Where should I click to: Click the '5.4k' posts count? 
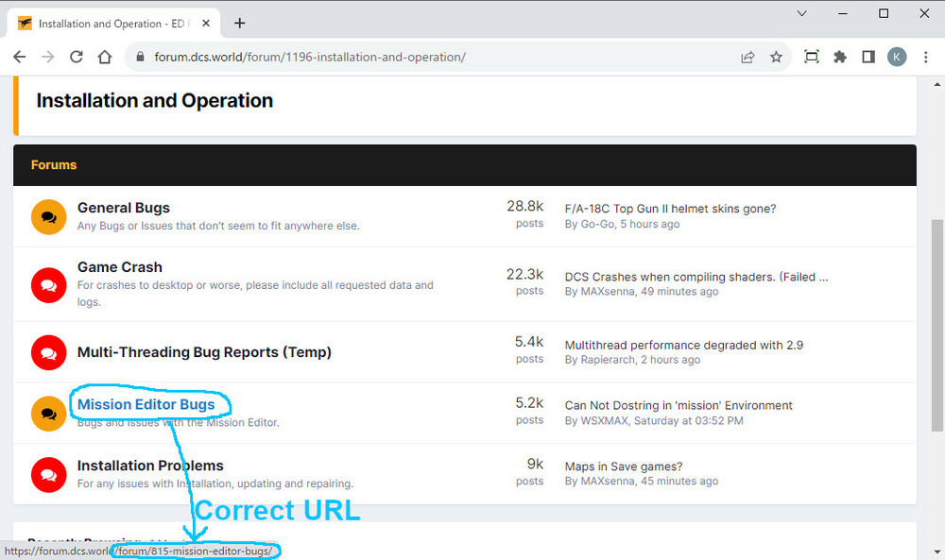point(528,342)
